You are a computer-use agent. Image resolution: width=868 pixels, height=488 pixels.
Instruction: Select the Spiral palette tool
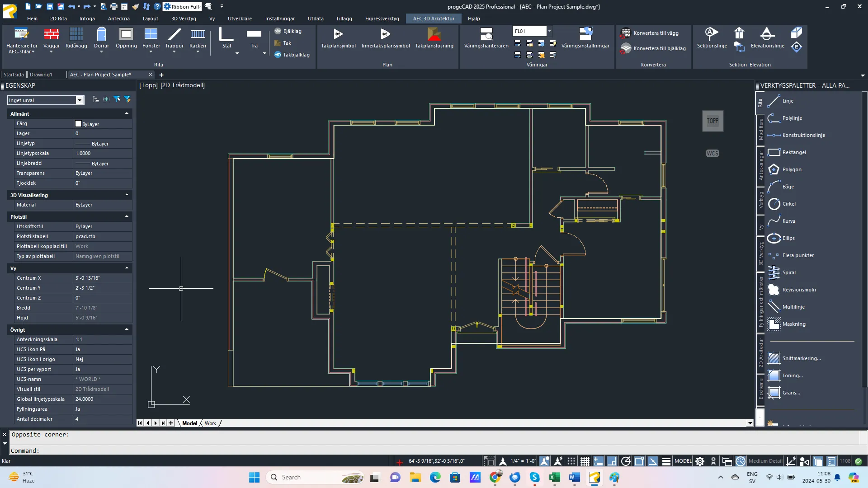(789, 272)
